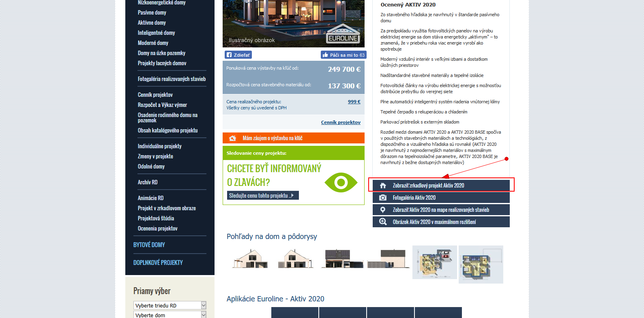Select Projekt v zrkadlovom obraze

[167, 208]
